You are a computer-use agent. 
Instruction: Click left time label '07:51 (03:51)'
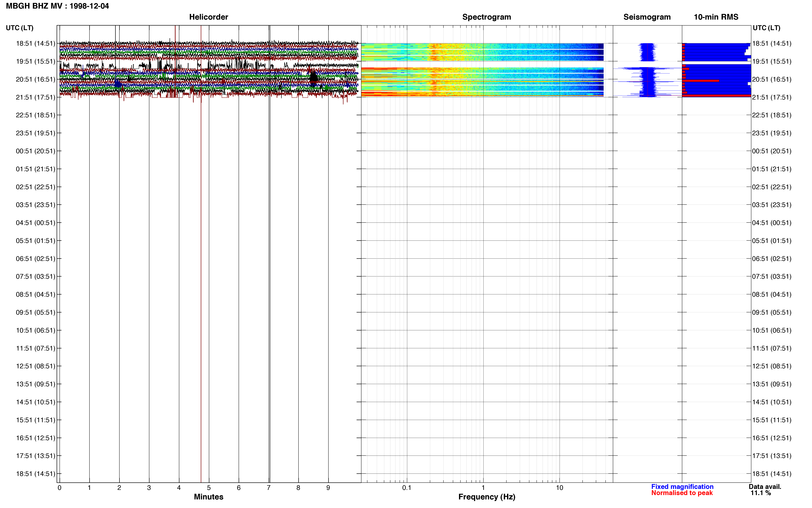[x=36, y=276]
